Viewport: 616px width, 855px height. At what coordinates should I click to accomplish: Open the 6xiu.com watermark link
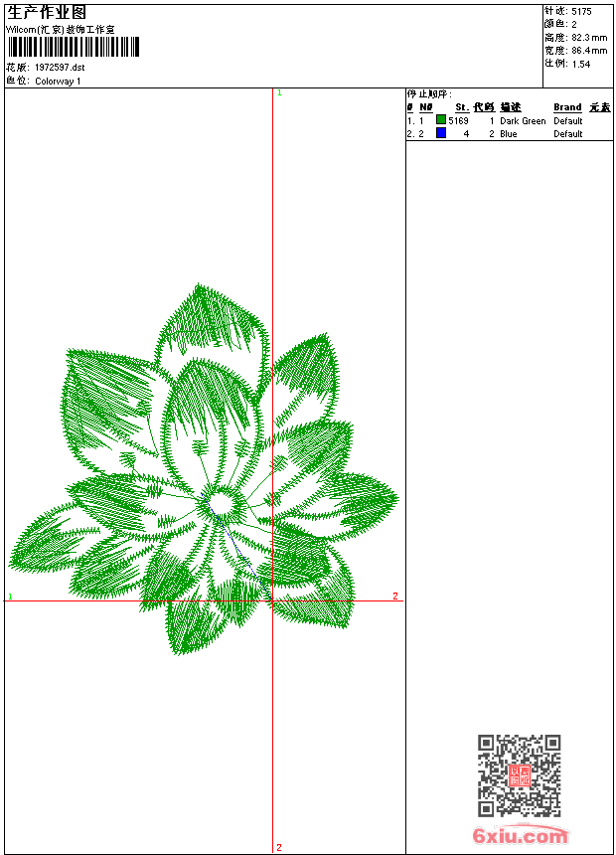520,836
